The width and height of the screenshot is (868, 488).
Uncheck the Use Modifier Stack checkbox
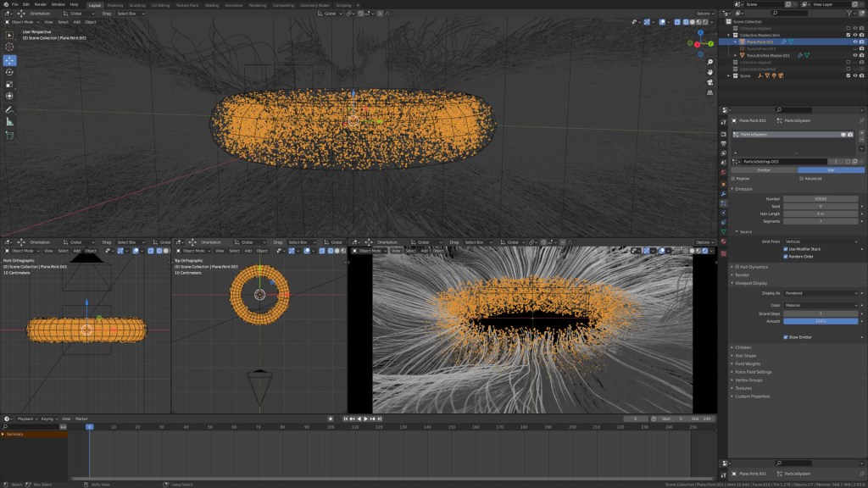click(x=786, y=249)
